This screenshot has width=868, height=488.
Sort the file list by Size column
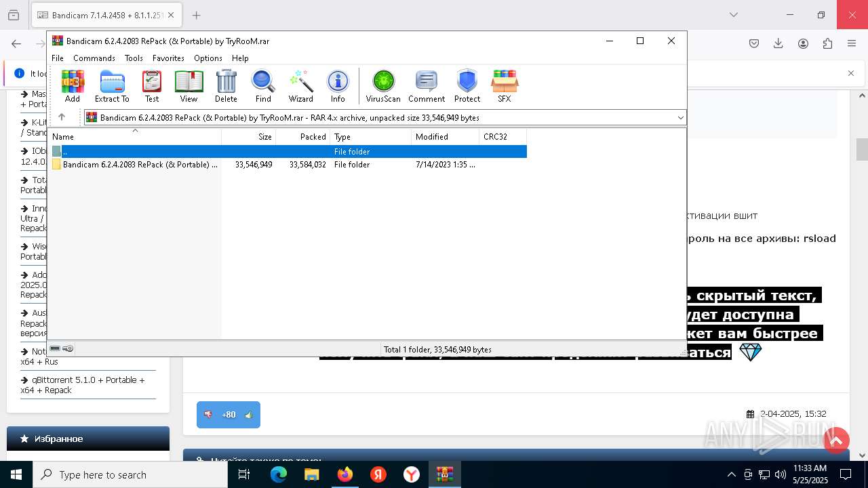pyautogui.click(x=248, y=136)
